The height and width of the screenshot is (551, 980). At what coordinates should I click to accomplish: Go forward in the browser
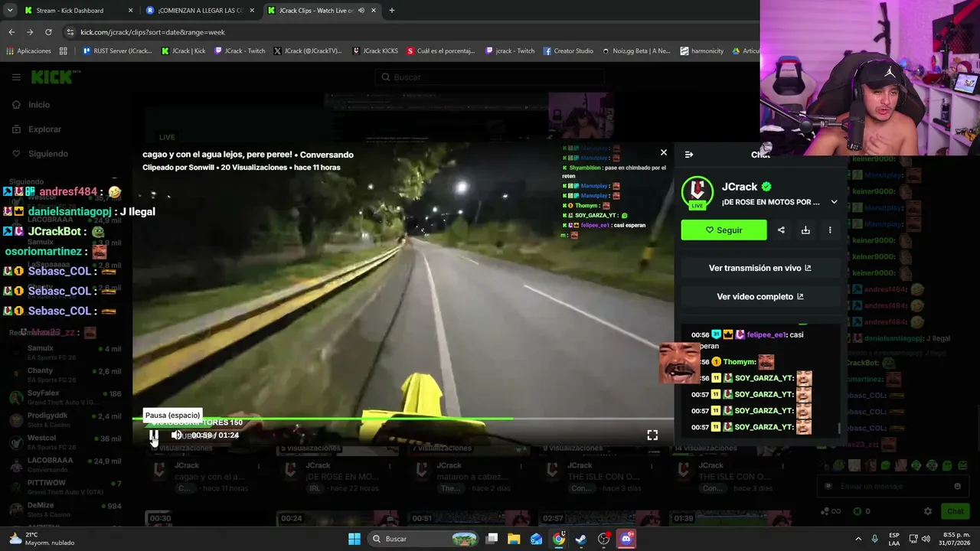30,32
